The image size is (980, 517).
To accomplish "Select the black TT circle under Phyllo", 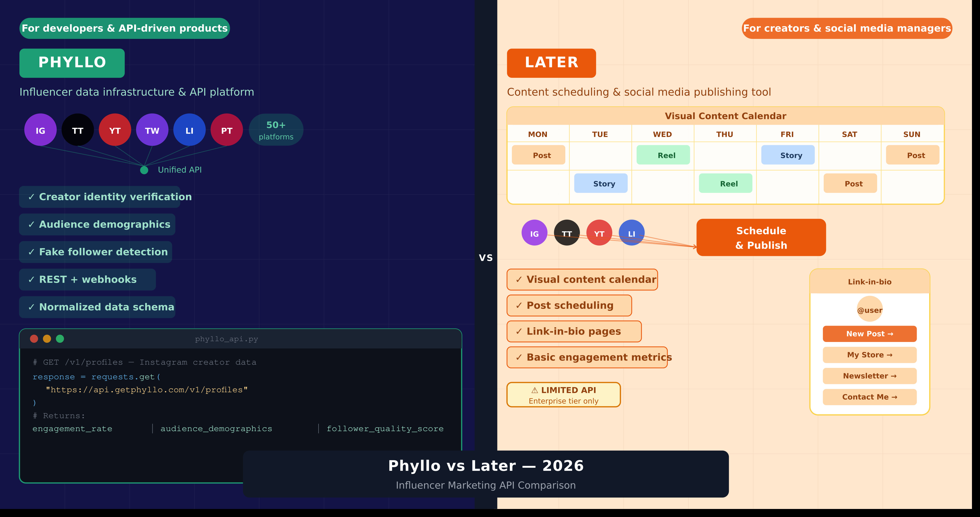I will click(77, 130).
